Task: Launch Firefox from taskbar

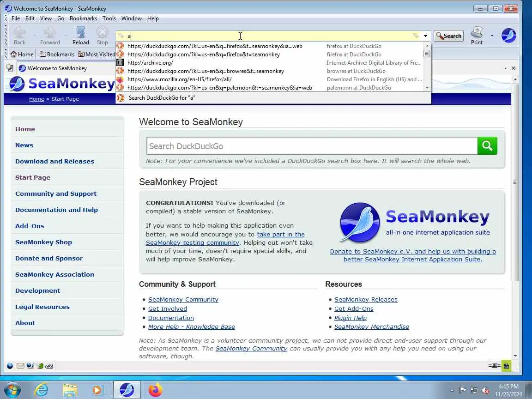Action: 155,390
